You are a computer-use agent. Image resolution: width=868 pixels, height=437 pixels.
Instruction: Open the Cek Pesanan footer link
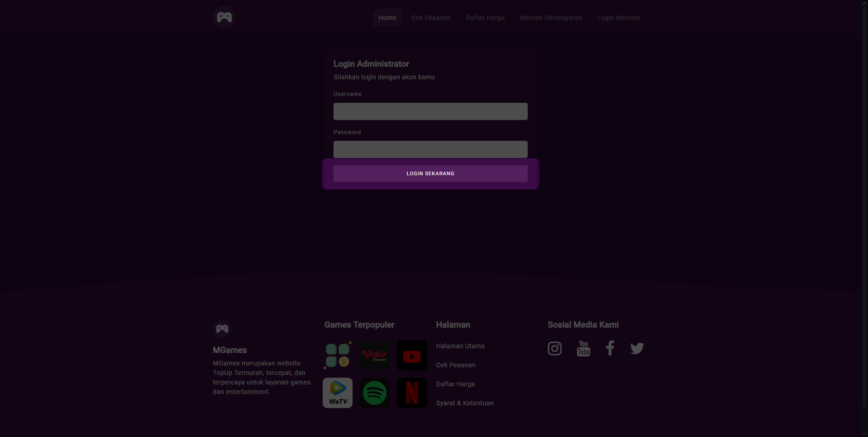point(456,365)
